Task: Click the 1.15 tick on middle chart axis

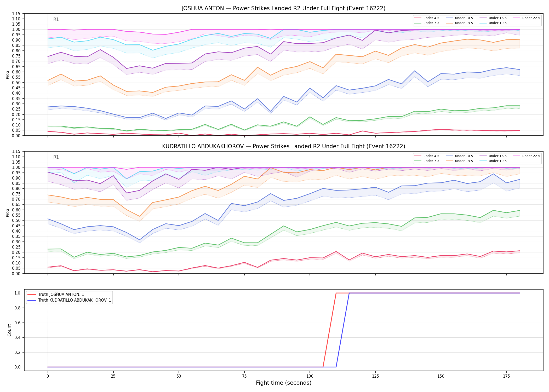Action: pos(16,152)
